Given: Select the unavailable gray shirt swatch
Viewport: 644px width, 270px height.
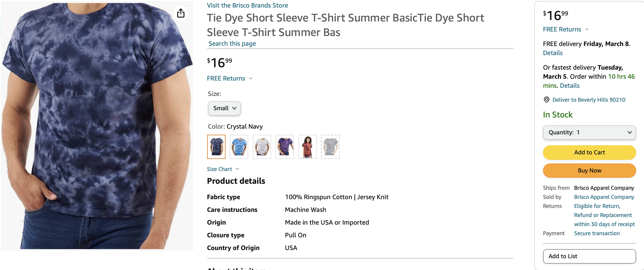Looking at the screenshot, I should point(330,147).
